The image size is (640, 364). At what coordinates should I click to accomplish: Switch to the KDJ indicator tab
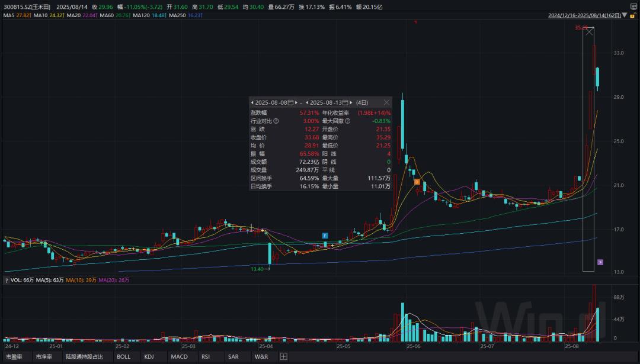pyautogui.click(x=149, y=357)
